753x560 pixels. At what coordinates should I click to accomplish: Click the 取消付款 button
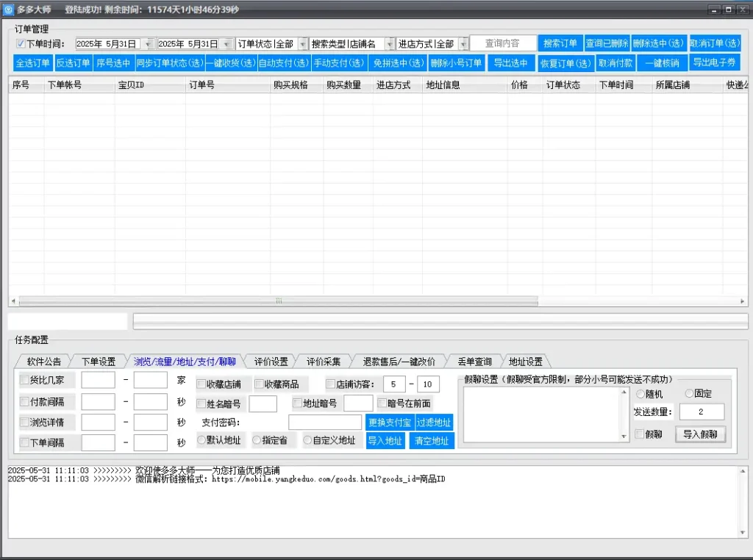(x=615, y=63)
